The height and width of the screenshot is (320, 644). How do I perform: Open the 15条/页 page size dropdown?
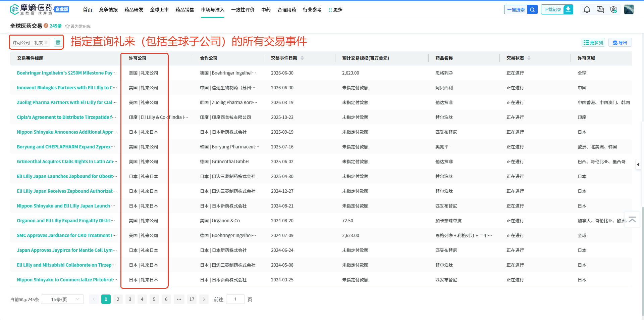coord(62,299)
